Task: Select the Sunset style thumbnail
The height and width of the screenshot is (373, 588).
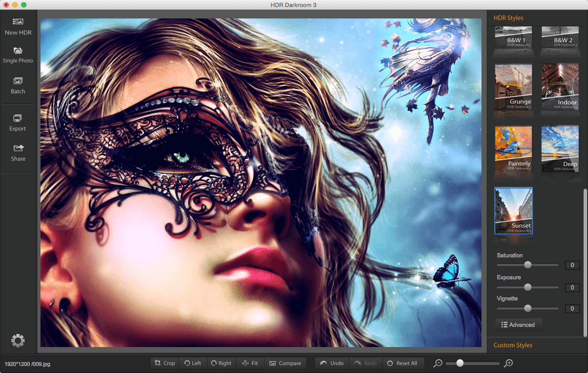Action: [x=514, y=211]
